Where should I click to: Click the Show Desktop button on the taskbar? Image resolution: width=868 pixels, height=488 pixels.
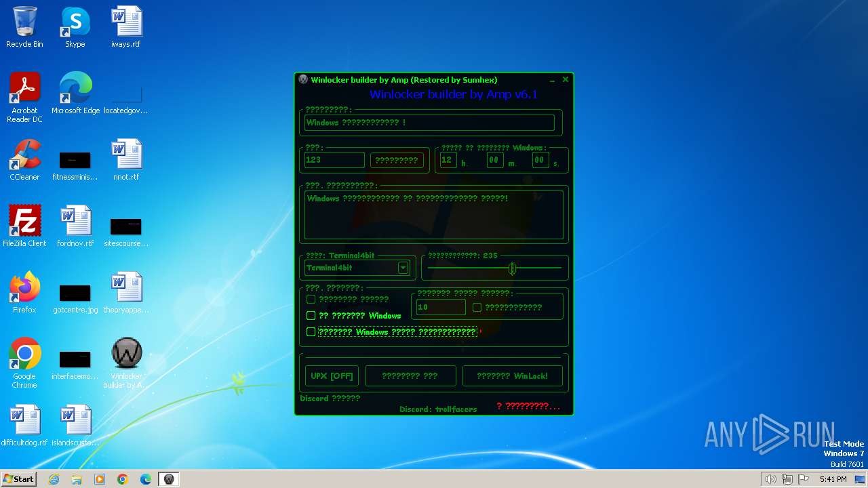(861, 479)
